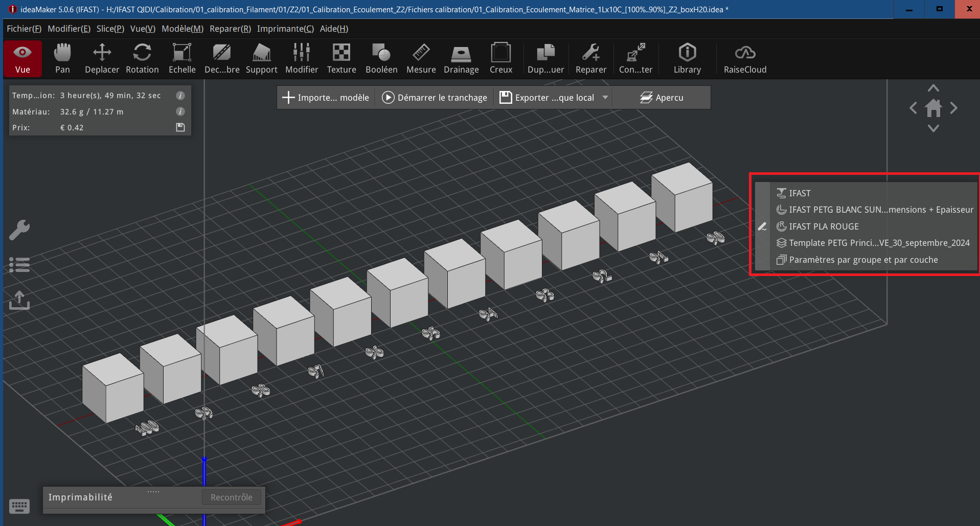
Task: Open the Mesure ruler tool
Action: pyautogui.click(x=421, y=59)
